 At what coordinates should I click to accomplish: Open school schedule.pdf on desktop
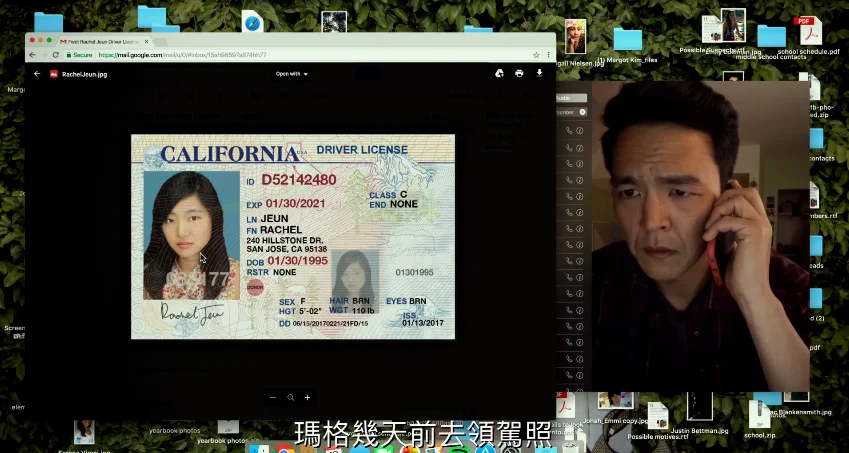coord(804,30)
